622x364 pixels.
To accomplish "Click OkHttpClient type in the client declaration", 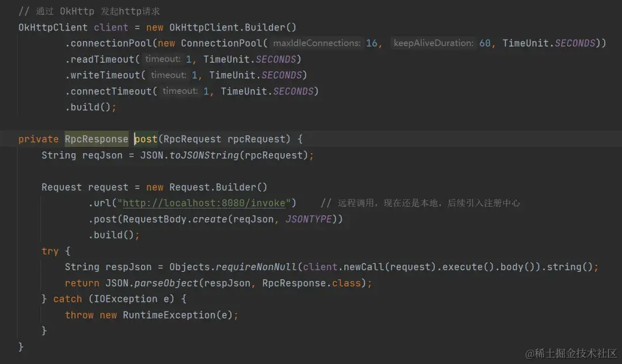I will (53, 28).
